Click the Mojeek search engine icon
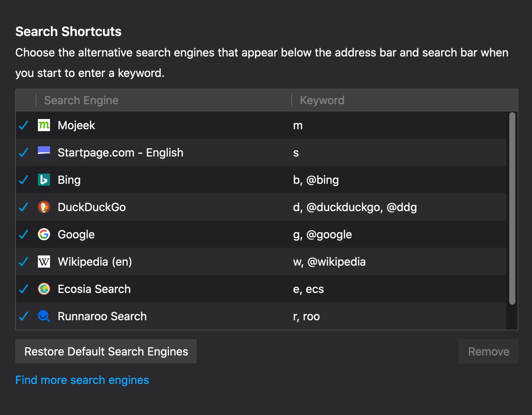The width and height of the screenshot is (532, 415). (44, 125)
